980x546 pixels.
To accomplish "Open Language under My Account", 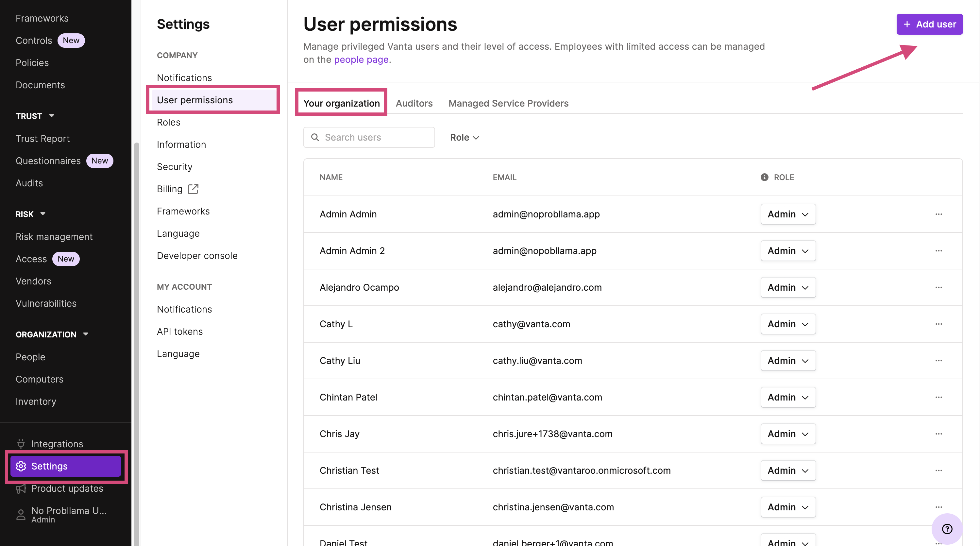I will click(x=178, y=354).
